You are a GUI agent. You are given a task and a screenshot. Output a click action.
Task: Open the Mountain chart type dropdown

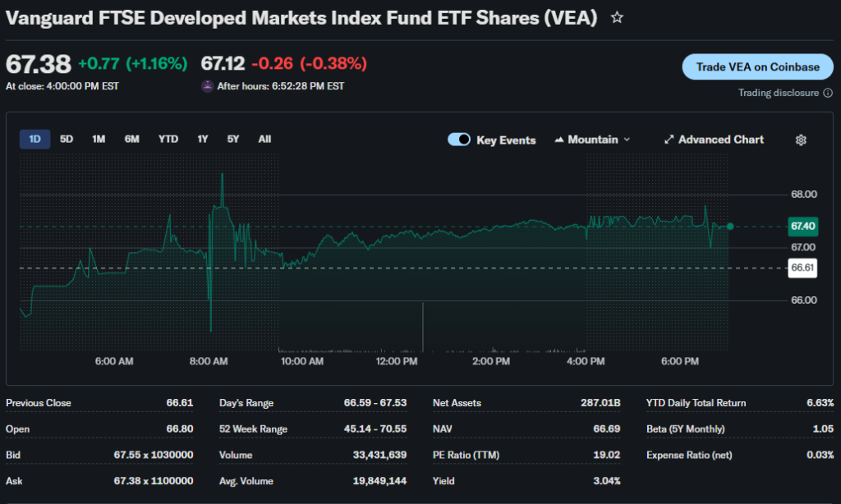click(x=593, y=140)
